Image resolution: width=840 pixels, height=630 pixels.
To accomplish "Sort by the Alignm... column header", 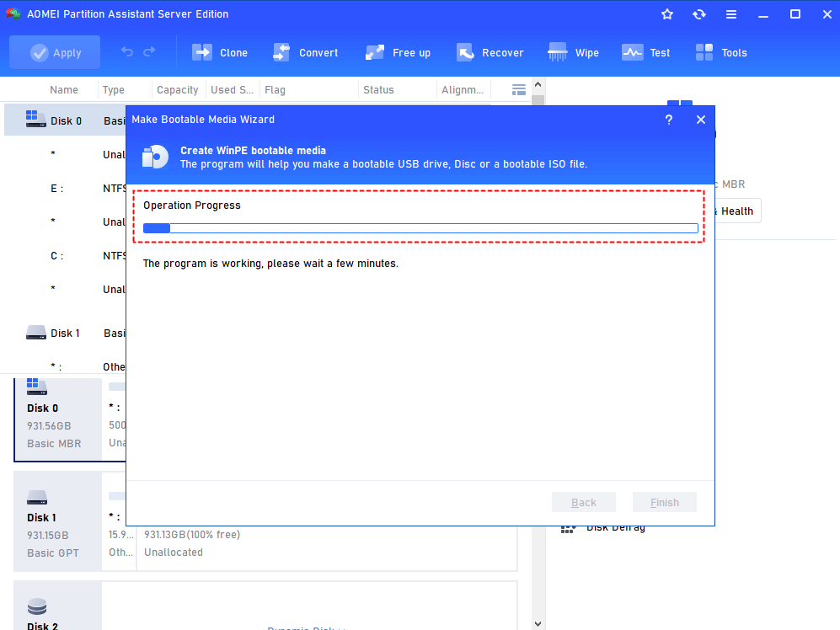I will pyautogui.click(x=463, y=90).
